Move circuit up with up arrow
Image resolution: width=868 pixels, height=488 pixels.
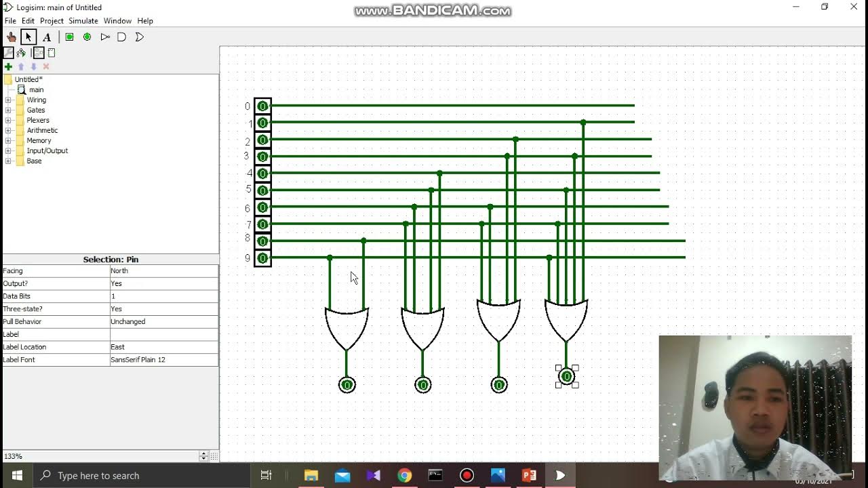point(21,66)
